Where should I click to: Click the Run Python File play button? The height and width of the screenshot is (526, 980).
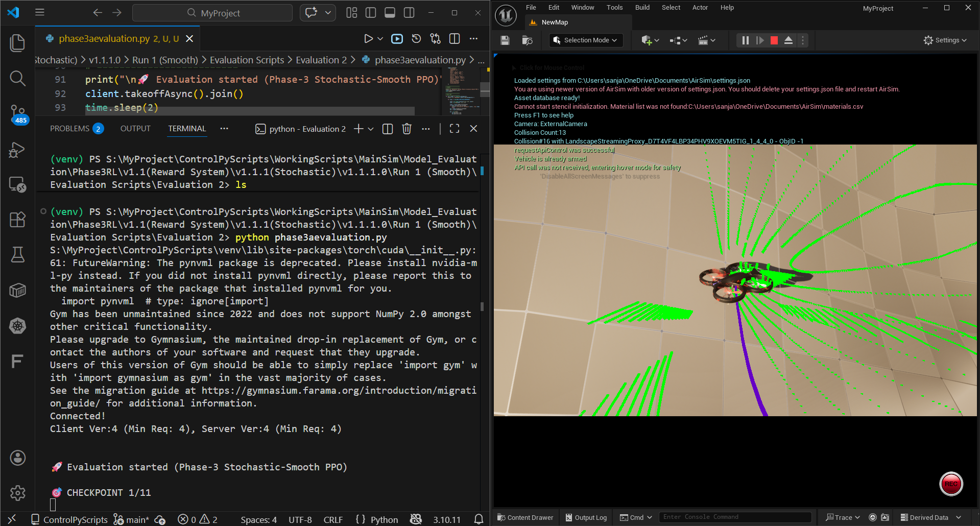368,39
